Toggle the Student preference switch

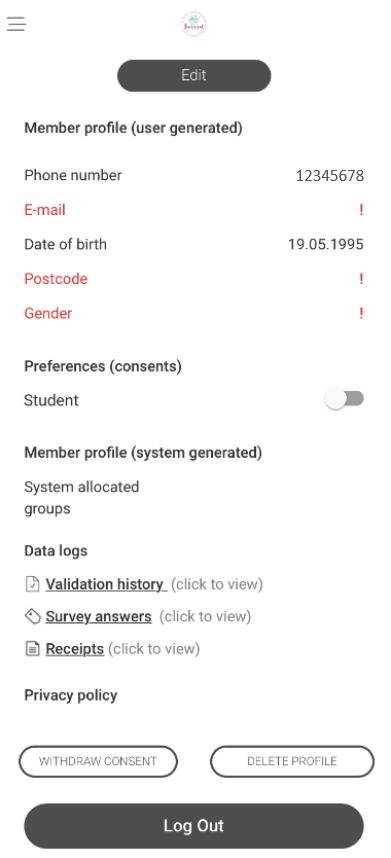pyautogui.click(x=345, y=399)
